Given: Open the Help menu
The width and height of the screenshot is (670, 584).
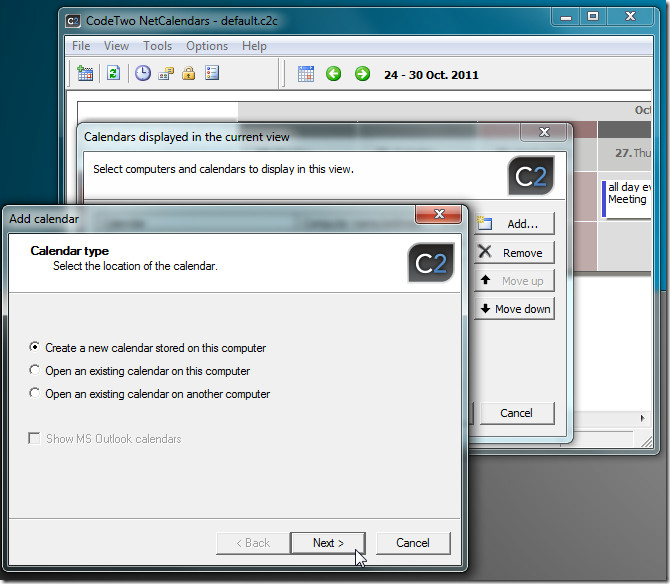Looking at the screenshot, I should pyautogui.click(x=254, y=46).
